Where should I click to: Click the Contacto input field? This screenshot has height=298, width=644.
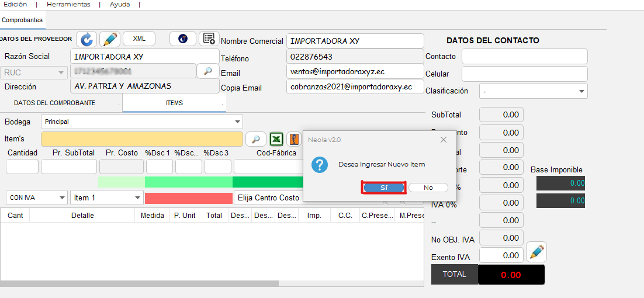[x=524, y=57]
